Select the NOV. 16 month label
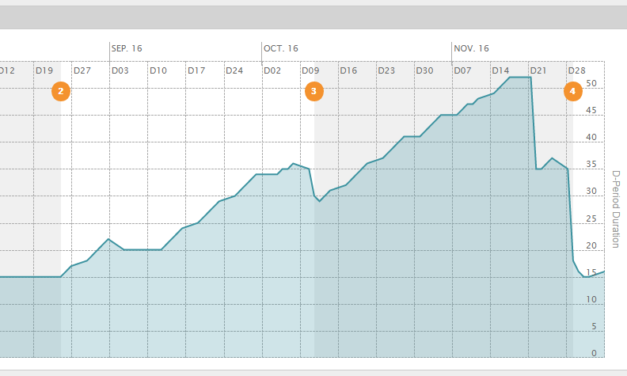Image resolution: width=627 pixels, height=376 pixels. pyautogui.click(x=471, y=48)
